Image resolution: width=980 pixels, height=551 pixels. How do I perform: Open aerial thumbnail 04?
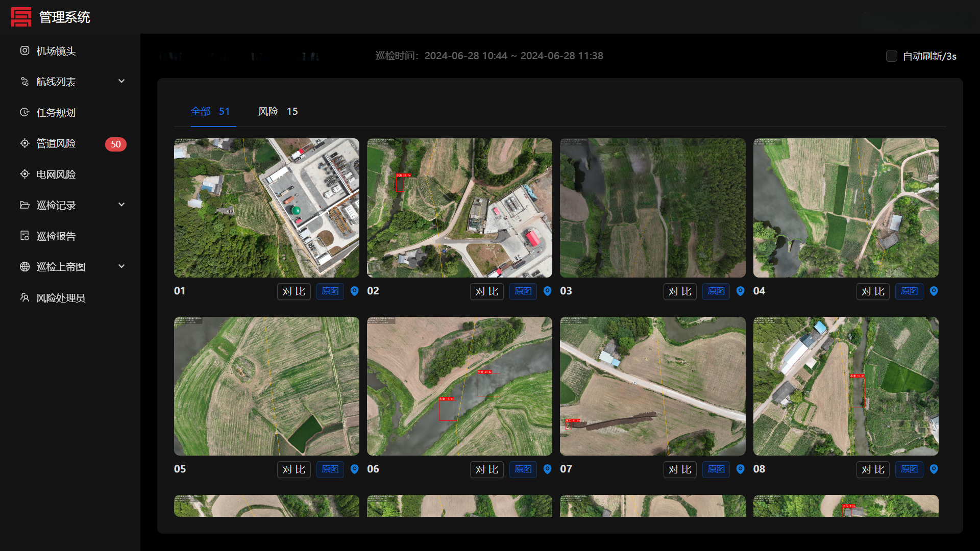[846, 208]
